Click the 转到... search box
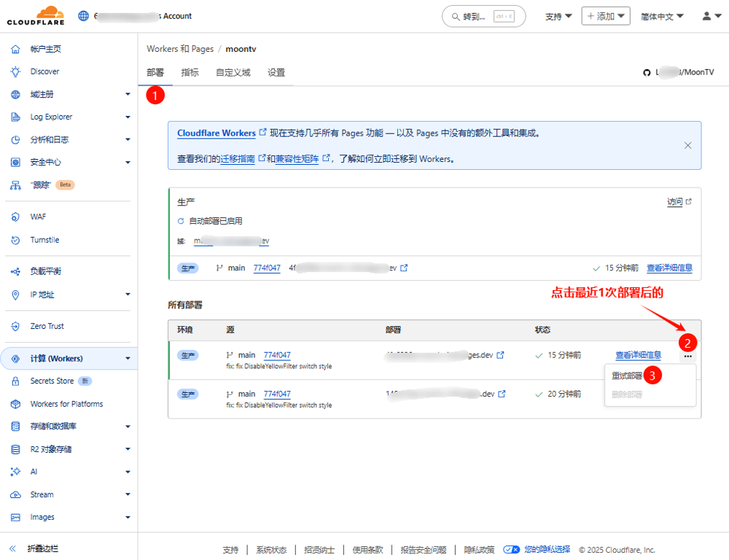Screen dimensions: 729x560 pyautogui.click(x=483, y=16)
